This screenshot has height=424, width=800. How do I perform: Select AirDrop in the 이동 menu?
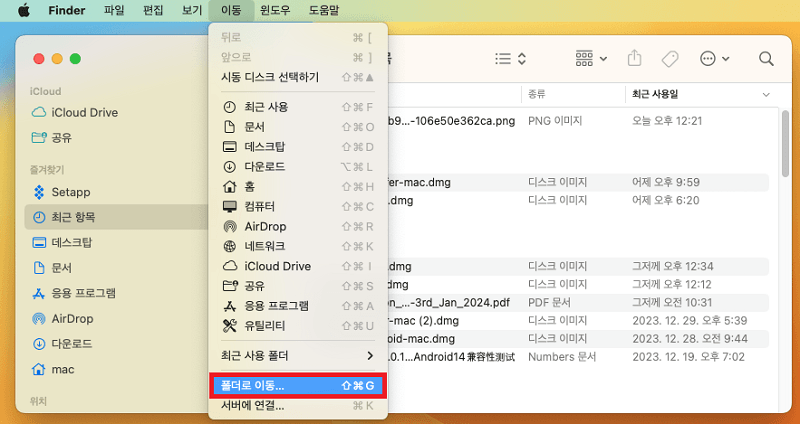pos(298,227)
